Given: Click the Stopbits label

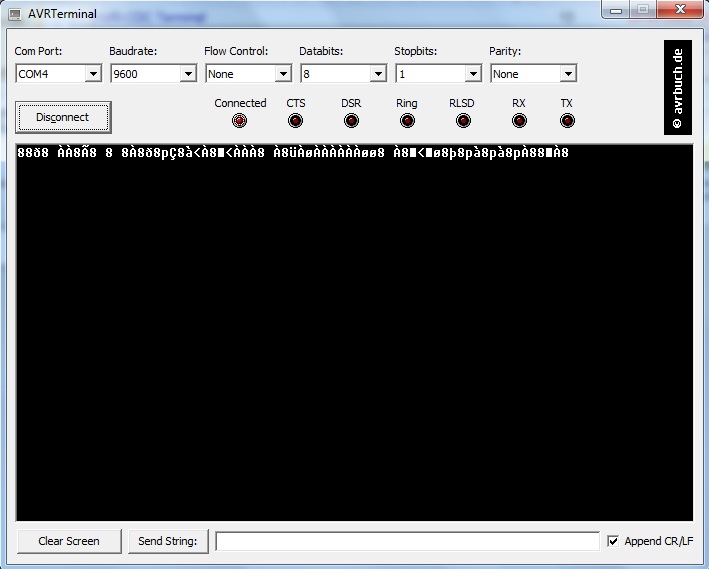Looking at the screenshot, I should (416, 51).
